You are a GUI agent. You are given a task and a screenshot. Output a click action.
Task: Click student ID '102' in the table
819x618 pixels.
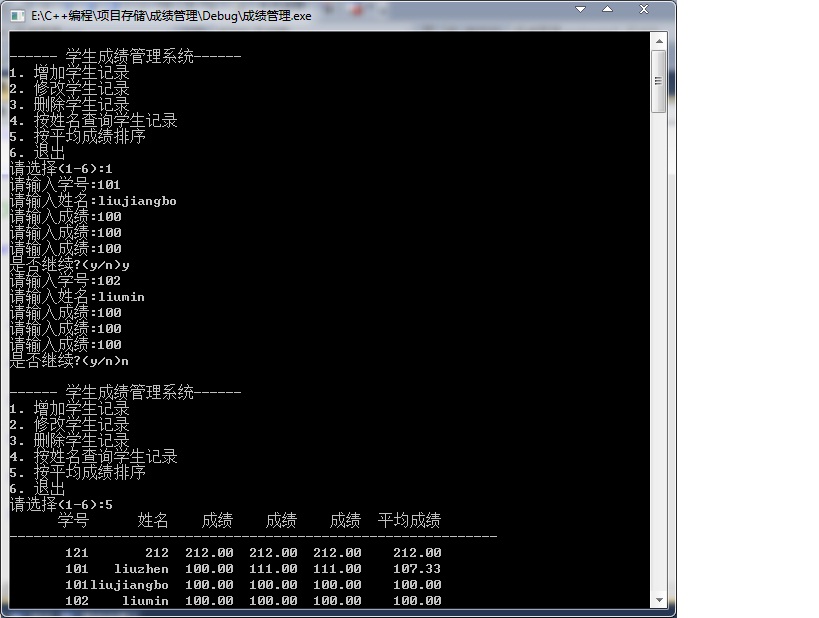click(x=77, y=601)
